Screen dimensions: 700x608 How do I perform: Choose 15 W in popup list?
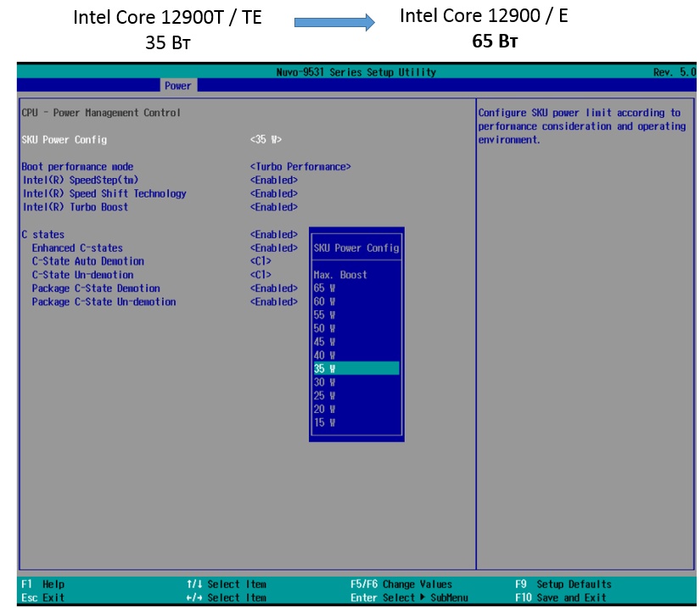(x=325, y=422)
